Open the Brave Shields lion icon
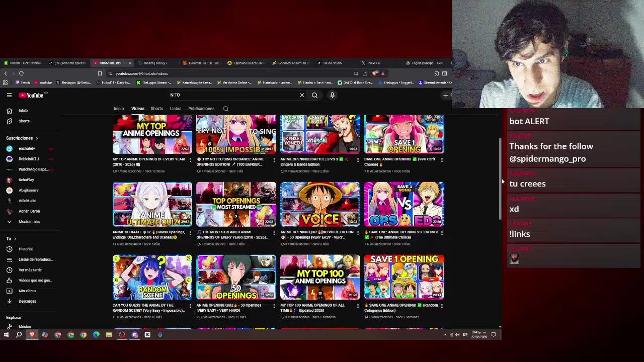Screen dimensions: 644x362 pyautogui.click(x=375, y=73)
